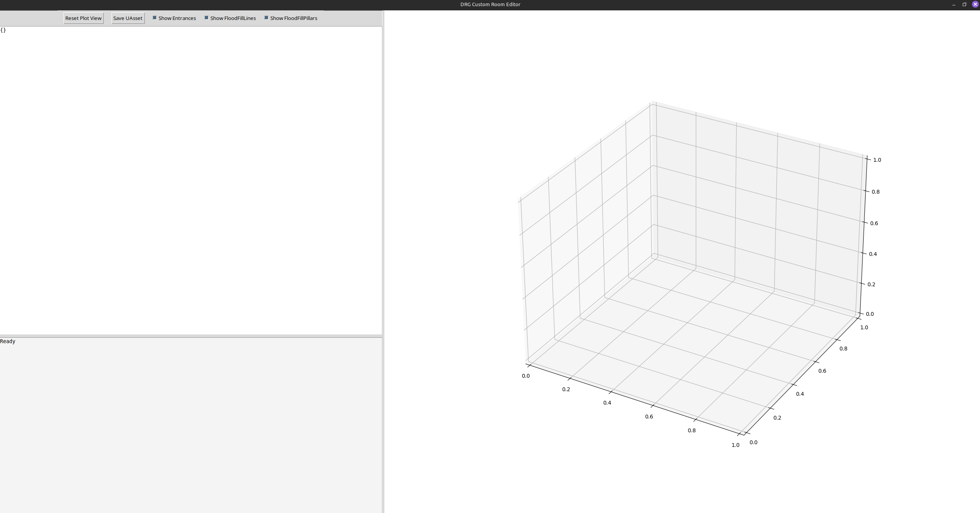Maximize or restore the editor window
980x513 pixels.
pos(964,5)
